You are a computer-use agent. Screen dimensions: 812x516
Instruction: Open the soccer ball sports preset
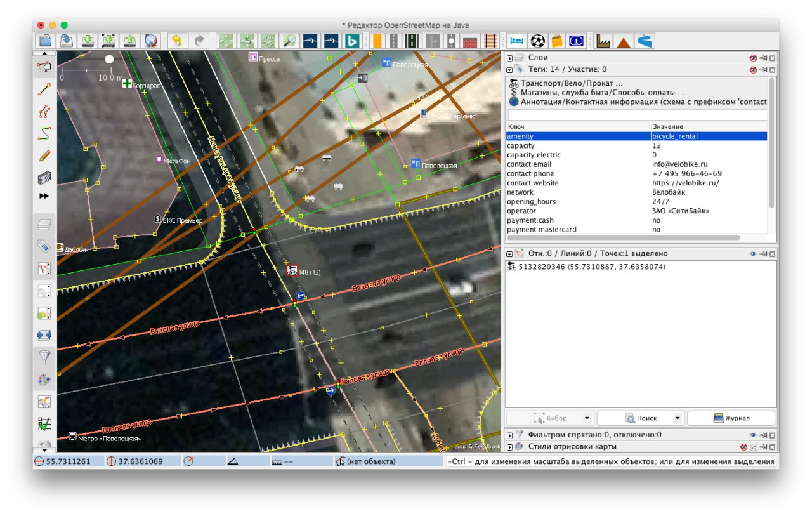[x=538, y=41]
